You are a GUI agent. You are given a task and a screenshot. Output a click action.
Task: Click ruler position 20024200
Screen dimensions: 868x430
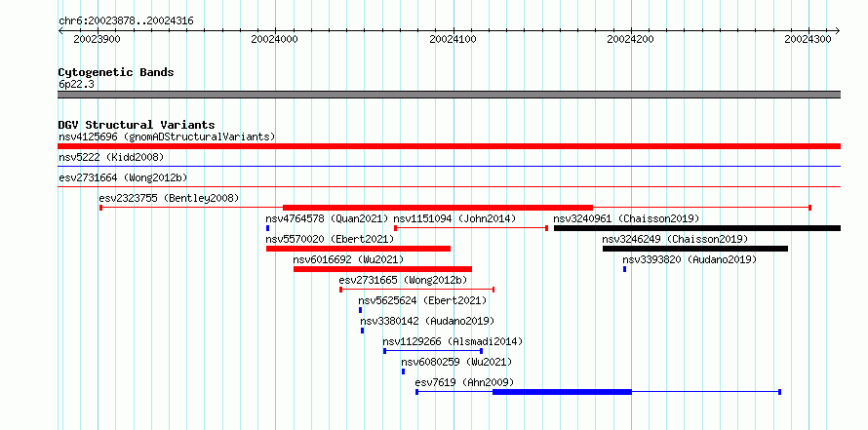click(630, 39)
